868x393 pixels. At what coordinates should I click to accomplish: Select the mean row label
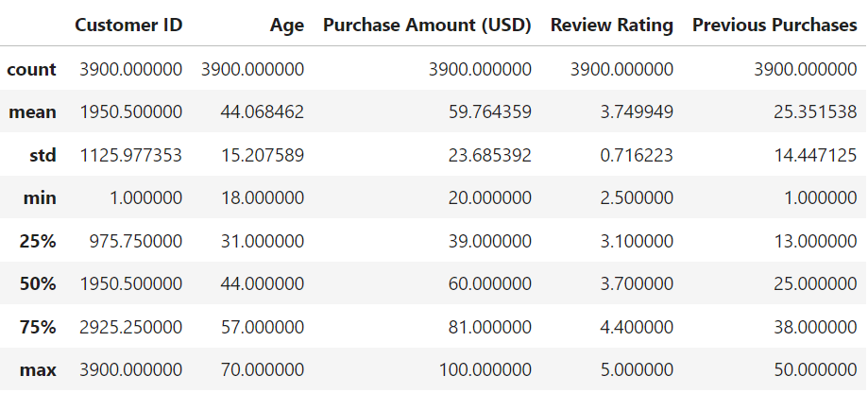coord(32,112)
